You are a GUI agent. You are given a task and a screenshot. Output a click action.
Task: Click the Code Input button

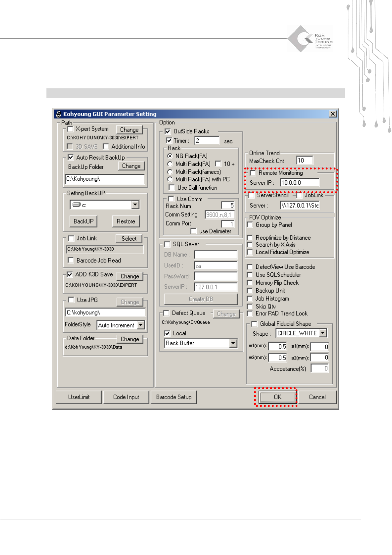[126, 397]
